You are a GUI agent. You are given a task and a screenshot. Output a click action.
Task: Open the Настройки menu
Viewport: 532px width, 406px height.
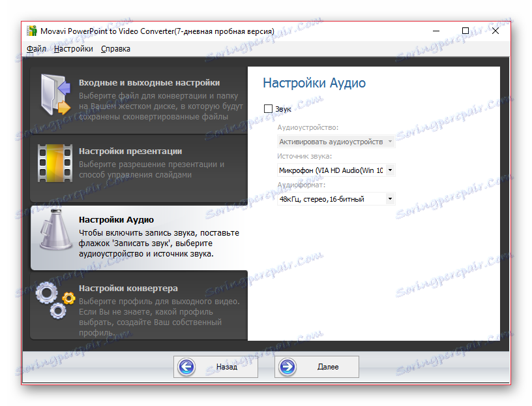73,49
